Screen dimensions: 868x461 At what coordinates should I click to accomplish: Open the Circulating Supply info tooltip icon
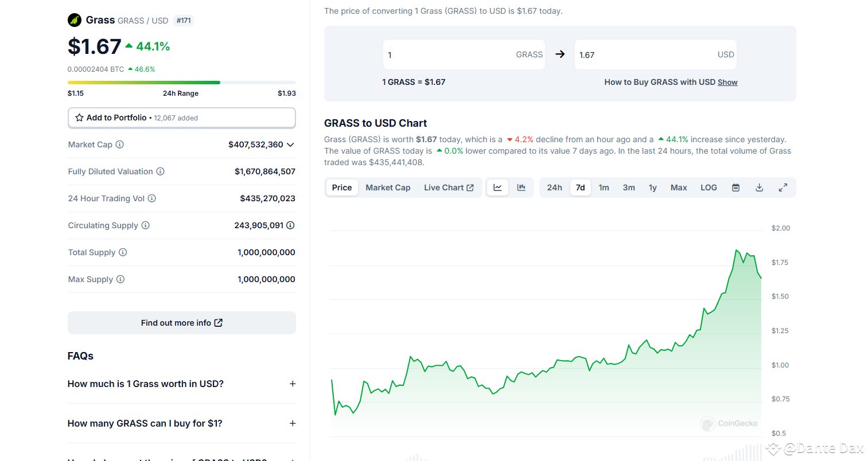(x=146, y=225)
